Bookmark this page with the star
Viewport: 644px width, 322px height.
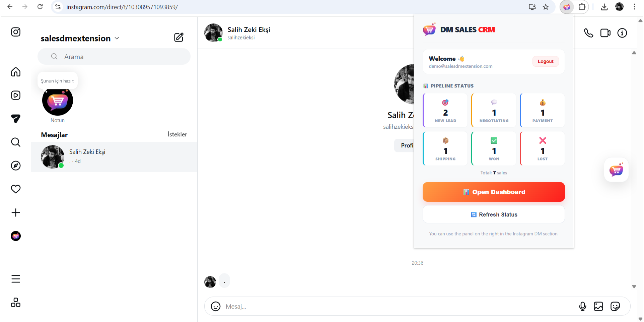click(x=546, y=7)
